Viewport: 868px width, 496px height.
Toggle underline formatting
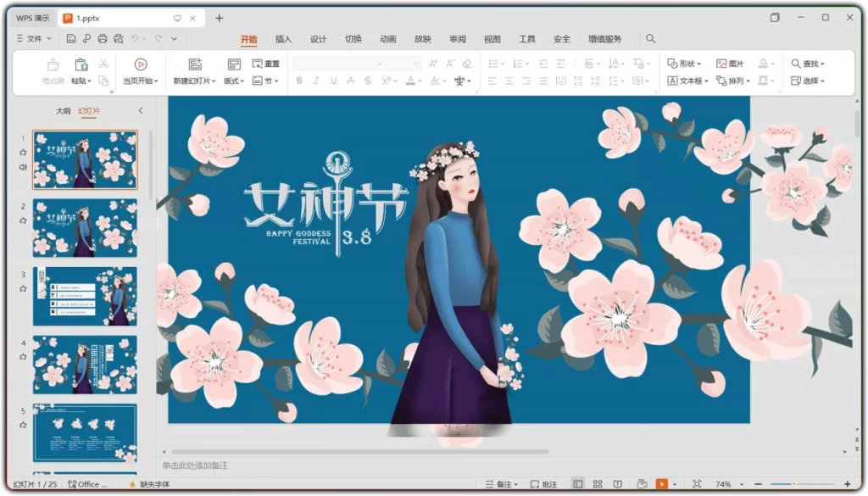pyautogui.click(x=332, y=80)
